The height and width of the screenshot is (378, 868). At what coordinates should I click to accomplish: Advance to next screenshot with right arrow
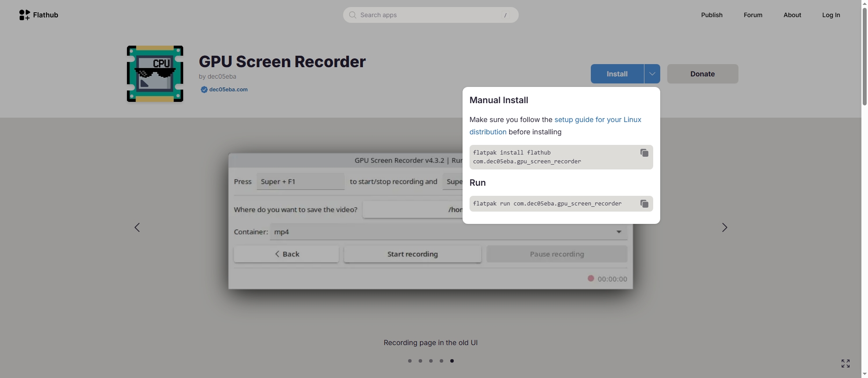pyautogui.click(x=724, y=227)
